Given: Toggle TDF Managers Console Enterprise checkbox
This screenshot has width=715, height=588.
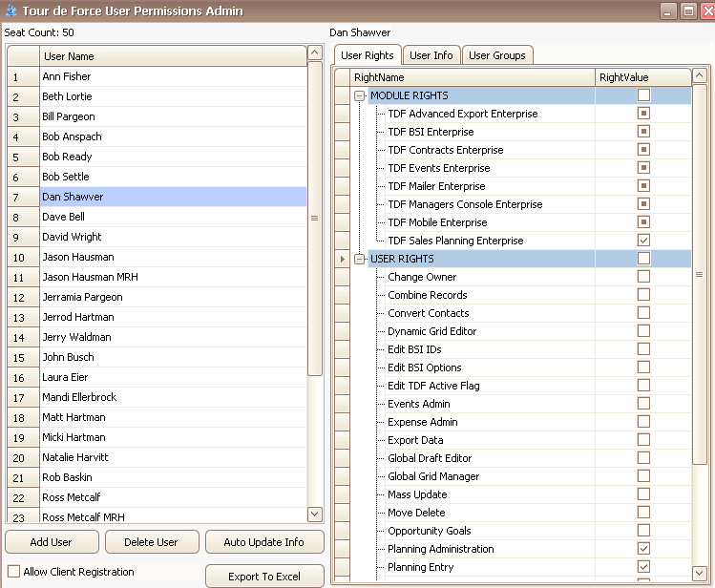Looking at the screenshot, I should click(x=643, y=204).
